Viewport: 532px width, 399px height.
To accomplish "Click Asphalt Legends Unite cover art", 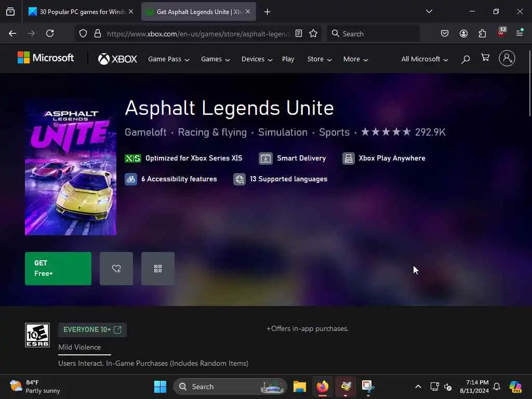I will (71, 167).
